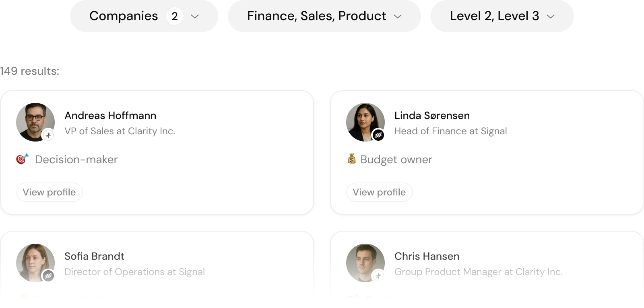
Task: Click Andreas Hoffmann's Clarity company badge icon
Action: (48, 135)
